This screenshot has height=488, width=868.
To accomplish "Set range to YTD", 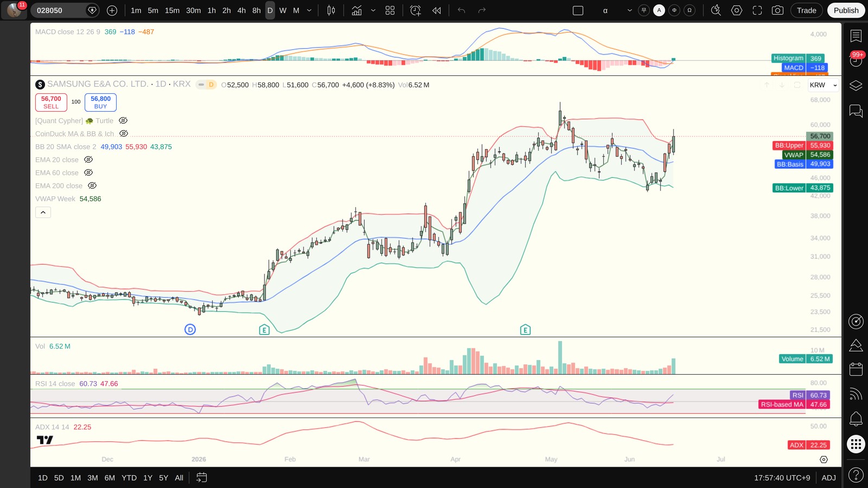I will [x=129, y=478].
